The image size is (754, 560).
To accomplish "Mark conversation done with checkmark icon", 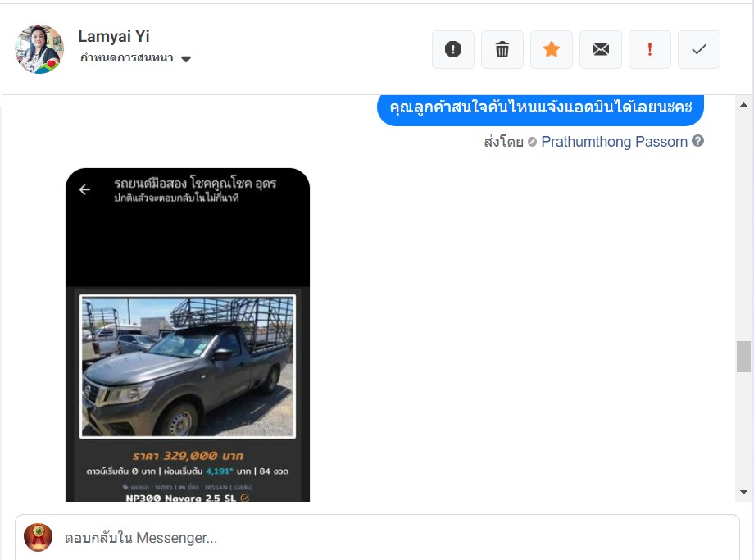I will point(699,49).
